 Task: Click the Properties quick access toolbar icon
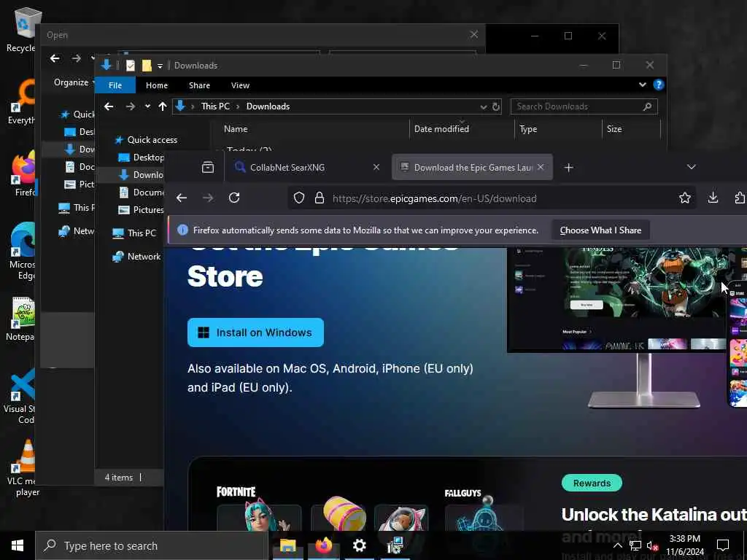(131, 65)
